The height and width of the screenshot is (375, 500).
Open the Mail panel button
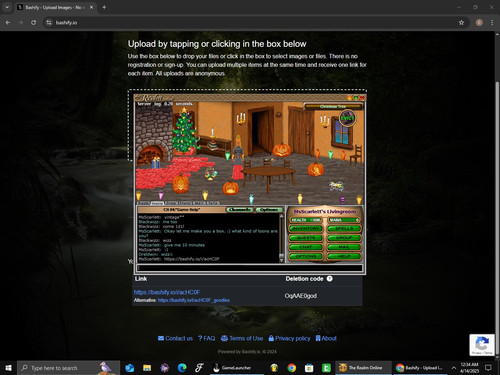tap(344, 247)
